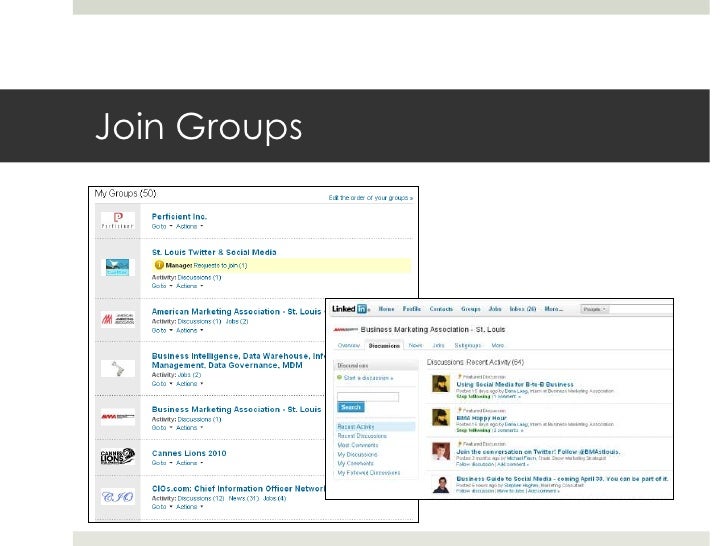
Task: Open the More tab of the group page
Action: tap(498, 345)
